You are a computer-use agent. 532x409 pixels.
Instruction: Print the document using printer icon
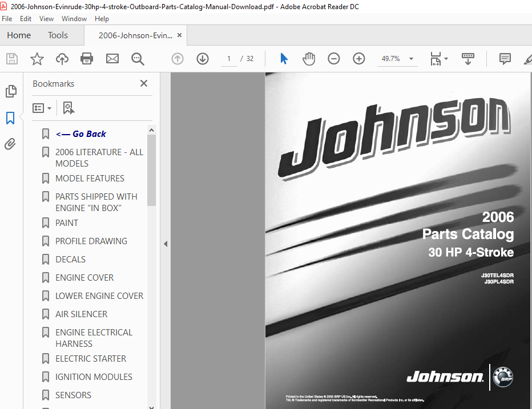87,59
